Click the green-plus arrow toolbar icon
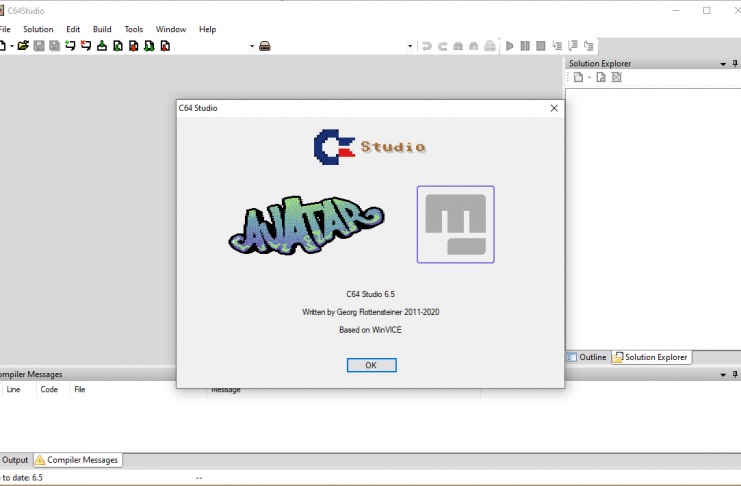 coord(70,46)
